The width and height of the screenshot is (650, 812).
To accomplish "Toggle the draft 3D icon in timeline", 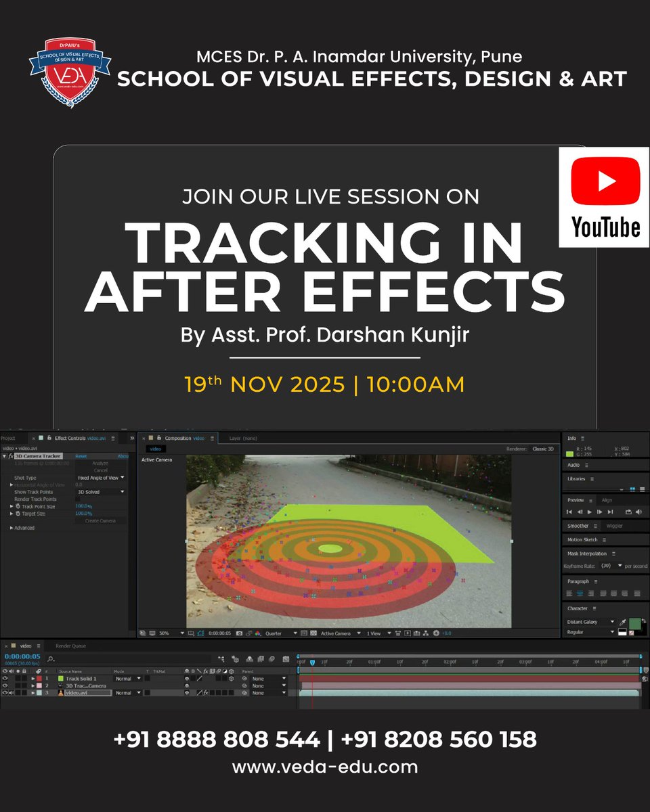I will (x=235, y=658).
